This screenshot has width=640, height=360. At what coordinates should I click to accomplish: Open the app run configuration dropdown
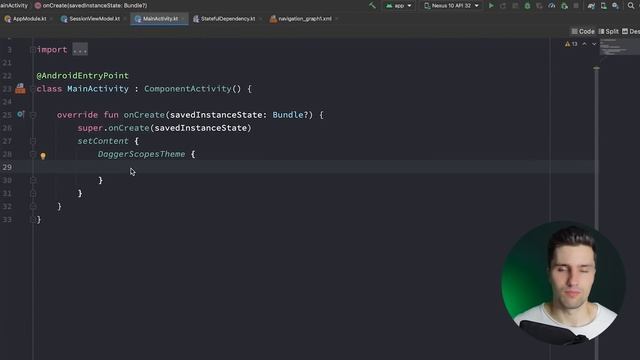click(398, 6)
